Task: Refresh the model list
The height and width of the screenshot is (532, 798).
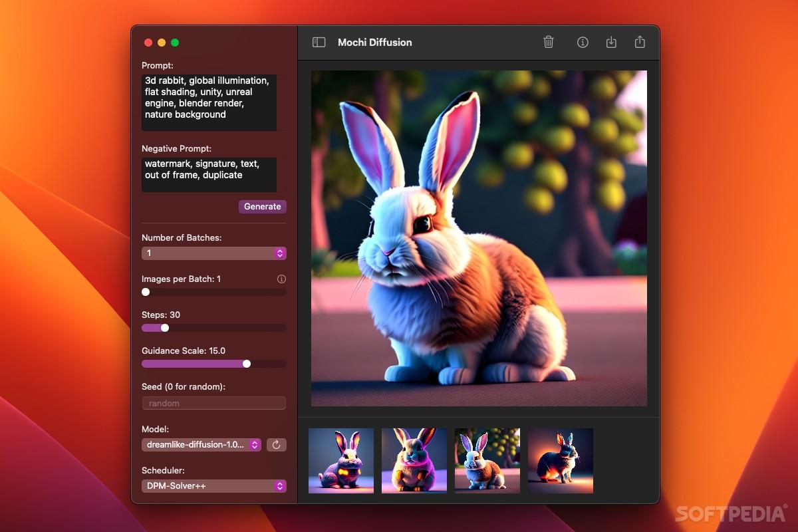Action: (x=277, y=445)
